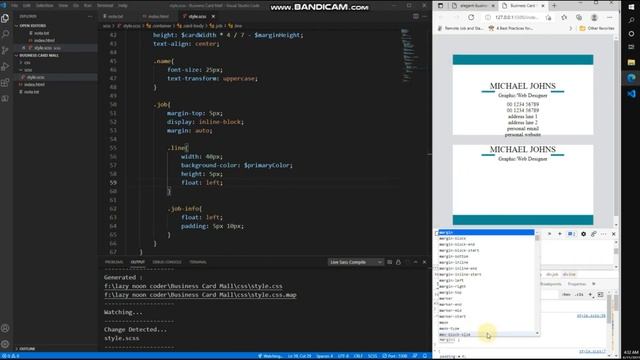Open the css\style.css path link in Output
Screen dimensions: 640x360
[193, 286]
